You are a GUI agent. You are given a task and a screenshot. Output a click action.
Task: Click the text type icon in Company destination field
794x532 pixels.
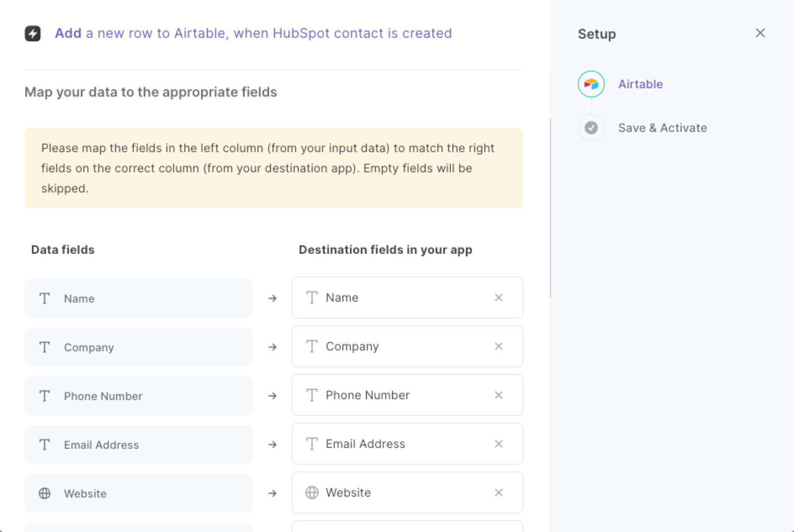coord(312,346)
